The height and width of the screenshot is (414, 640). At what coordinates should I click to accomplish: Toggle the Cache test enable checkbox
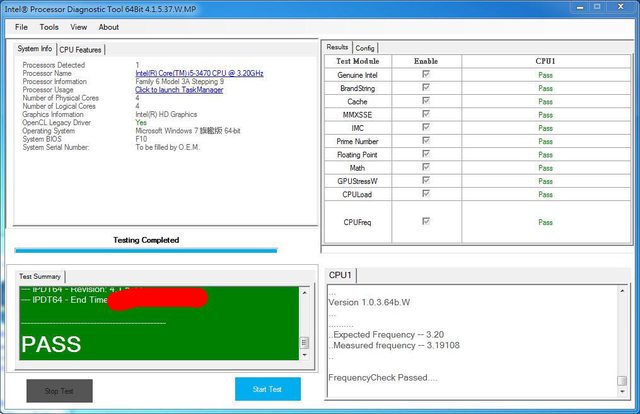[x=426, y=101]
